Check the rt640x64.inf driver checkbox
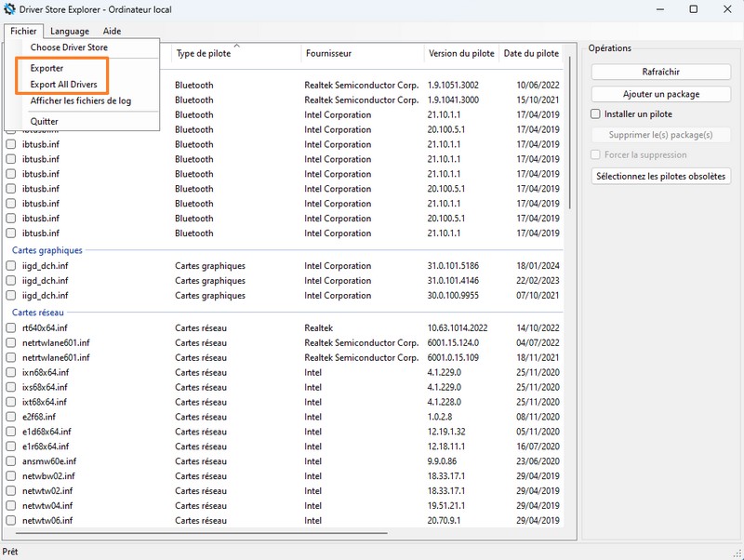 click(x=11, y=327)
